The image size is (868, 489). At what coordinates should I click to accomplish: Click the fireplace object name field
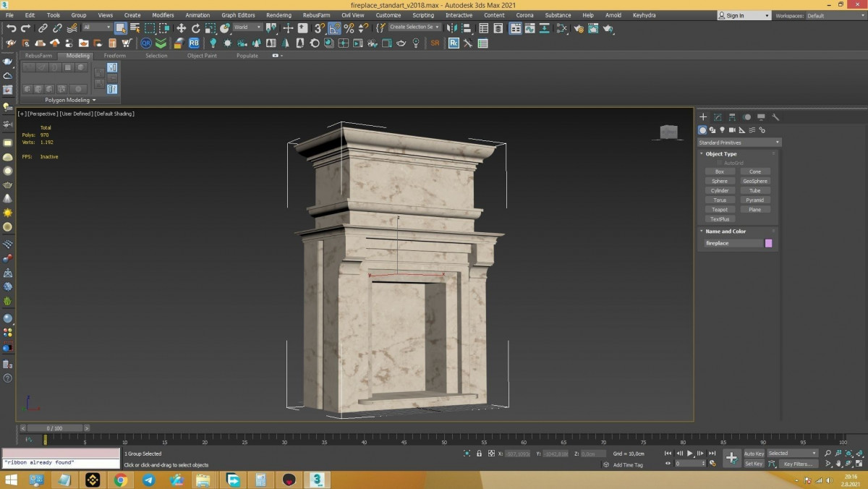click(733, 243)
